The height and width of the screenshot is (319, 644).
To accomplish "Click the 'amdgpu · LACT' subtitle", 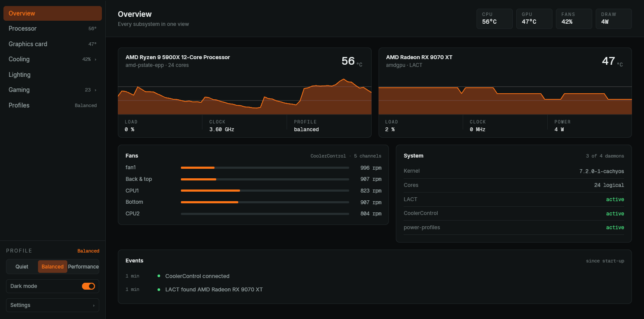I will 404,65.
